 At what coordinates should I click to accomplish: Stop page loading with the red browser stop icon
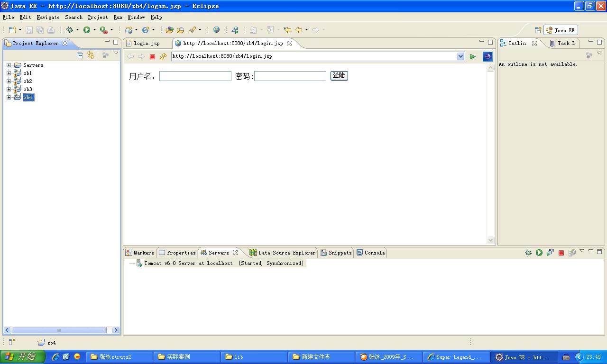(x=152, y=56)
